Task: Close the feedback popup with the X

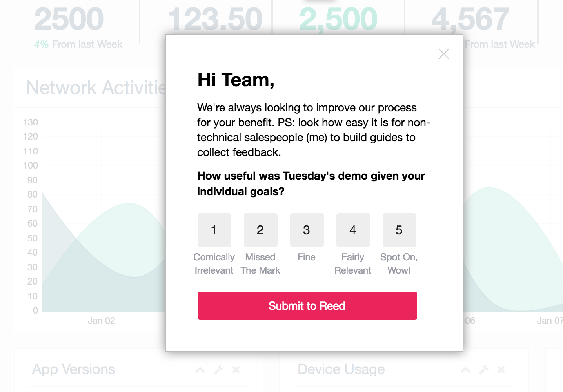Action: coord(443,54)
